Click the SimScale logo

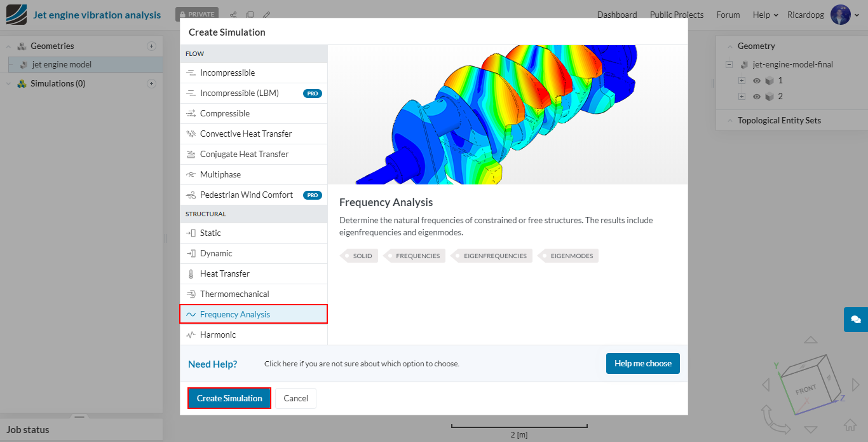coord(16,15)
